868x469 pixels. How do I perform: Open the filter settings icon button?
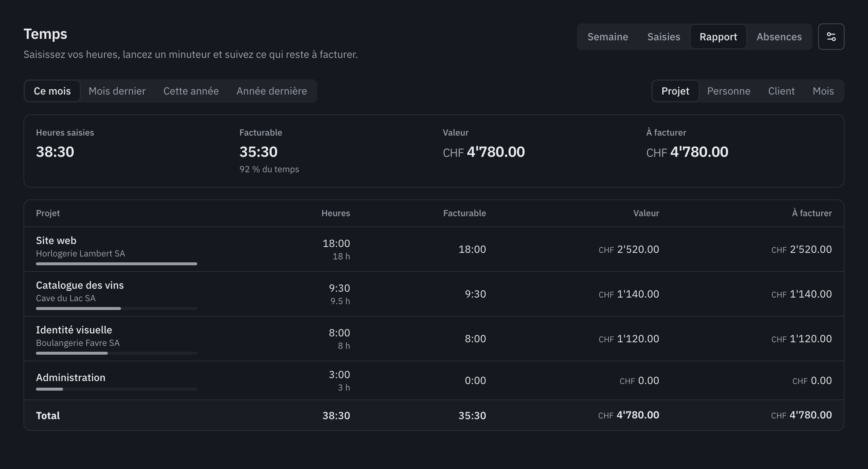click(831, 37)
